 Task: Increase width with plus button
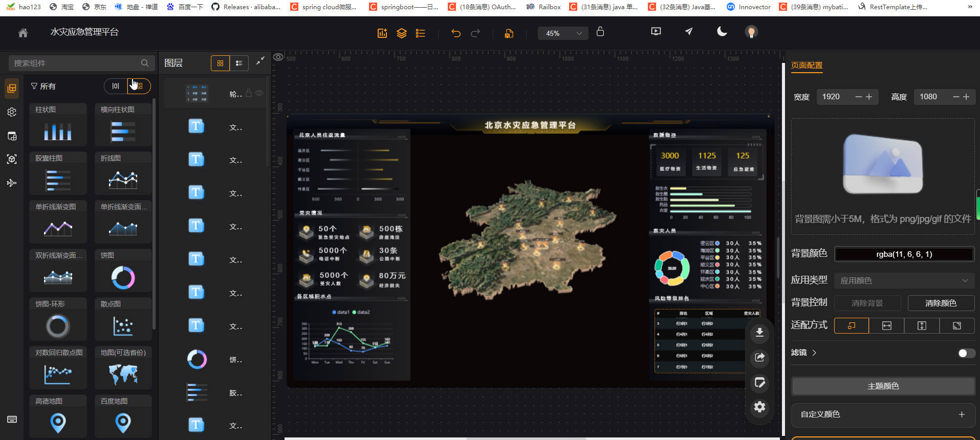(869, 97)
